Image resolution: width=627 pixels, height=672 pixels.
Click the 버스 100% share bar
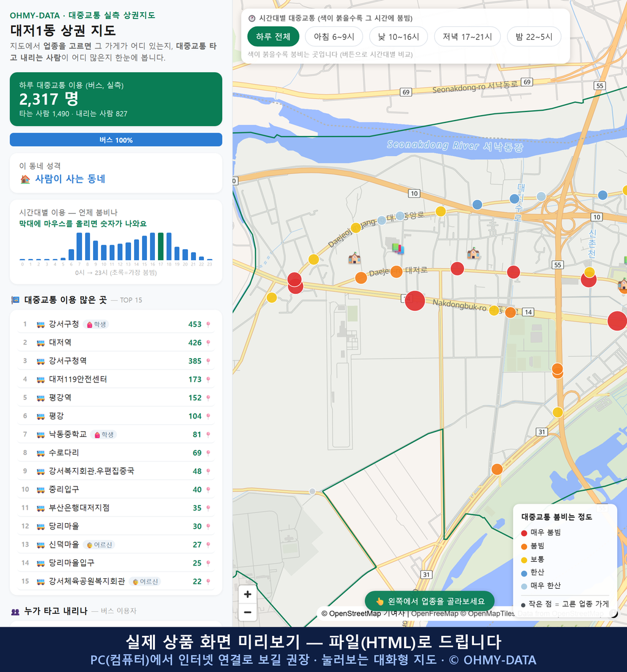click(116, 140)
